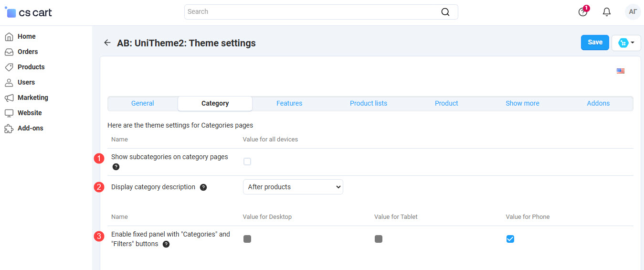Expand the blue hexagon dropdown next to Save
Image resolution: width=644 pixels, height=270 pixels.
tap(626, 43)
